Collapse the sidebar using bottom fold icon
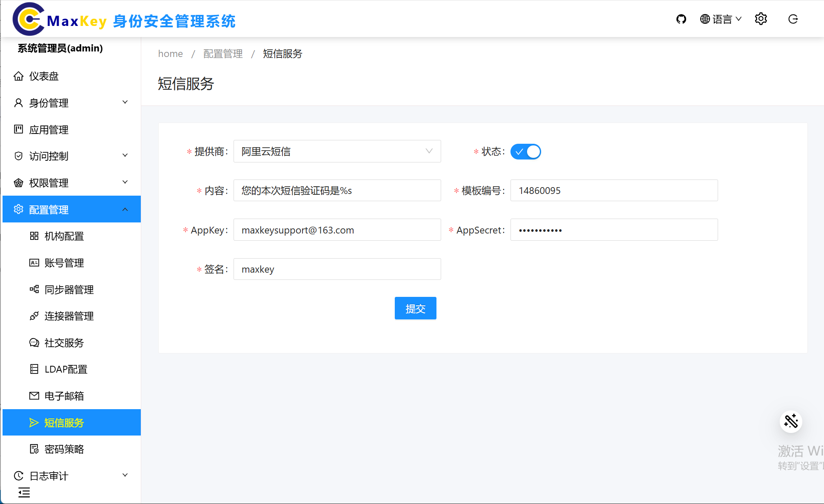The image size is (824, 504). tap(24, 493)
